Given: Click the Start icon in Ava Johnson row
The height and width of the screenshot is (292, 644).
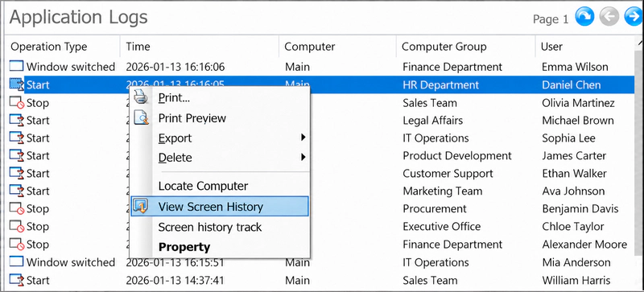Looking at the screenshot, I should [x=17, y=191].
